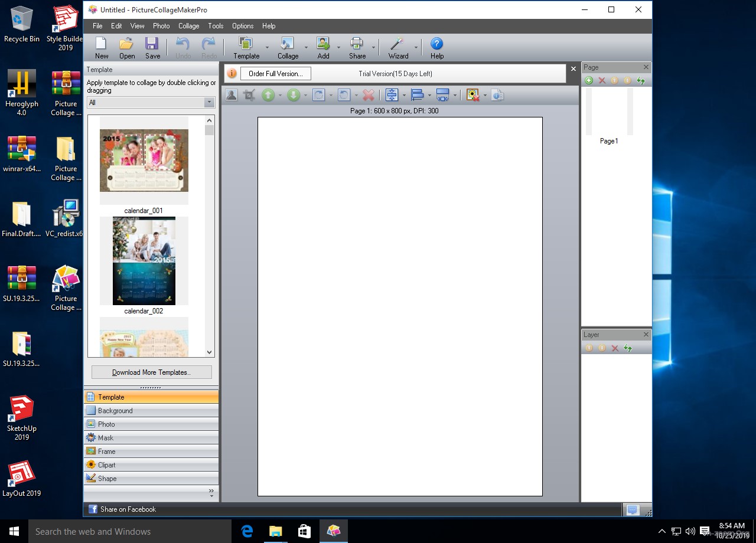Image resolution: width=756 pixels, height=543 pixels.
Task: Select the Crop tool on the editor toolbar
Action: (x=249, y=94)
